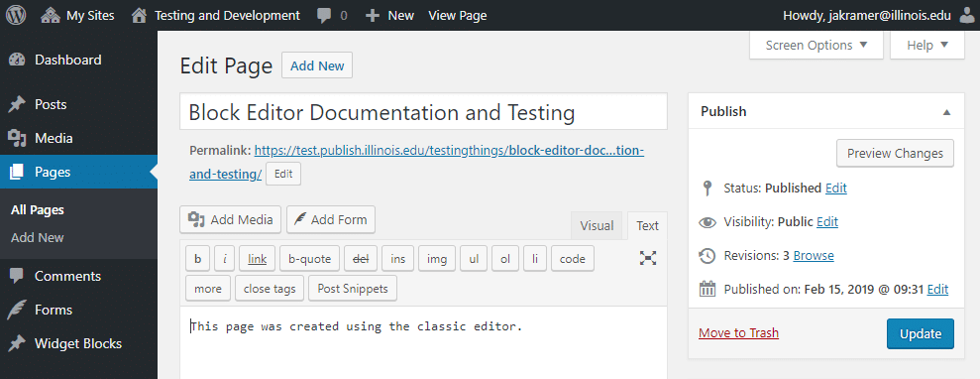
Task: Edit the Published status
Action: click(x=836, y=188)
